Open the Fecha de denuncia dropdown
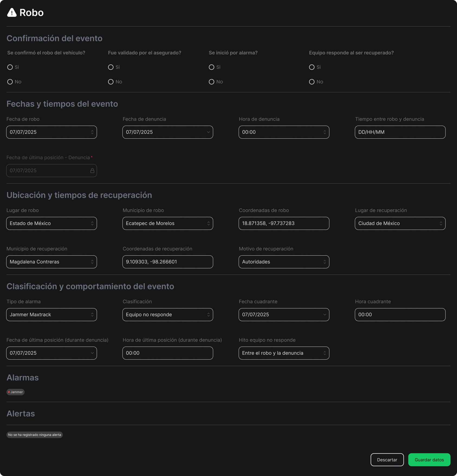457x476 pixels. (x=168, y=132)
